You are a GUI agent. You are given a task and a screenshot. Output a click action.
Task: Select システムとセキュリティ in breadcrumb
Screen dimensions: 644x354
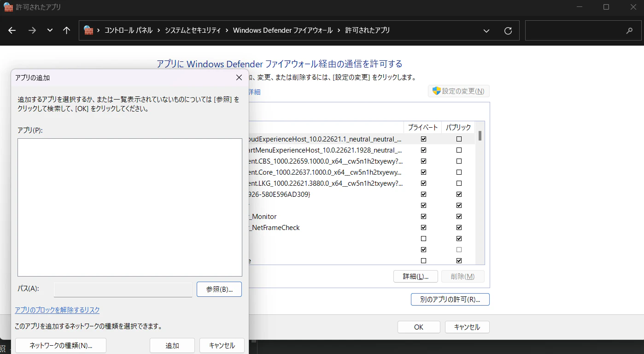click(193, 30)
